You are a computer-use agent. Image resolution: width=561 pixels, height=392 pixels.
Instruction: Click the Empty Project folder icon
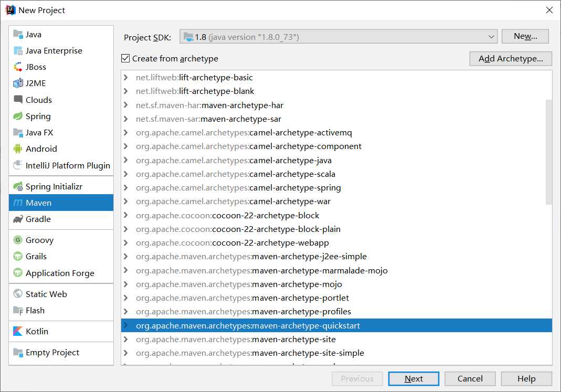[18, 352]
